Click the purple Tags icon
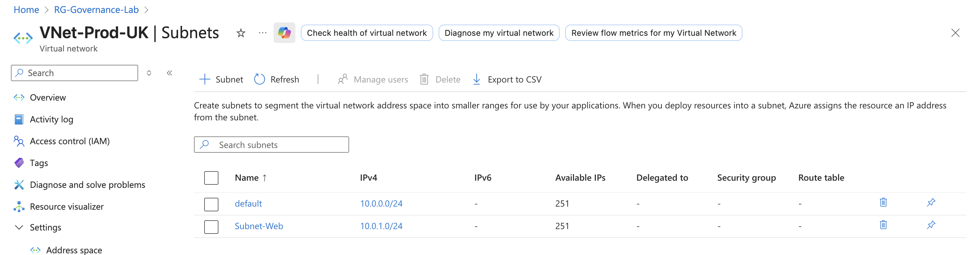The image size is (980, 255). (x=19, y=163)
